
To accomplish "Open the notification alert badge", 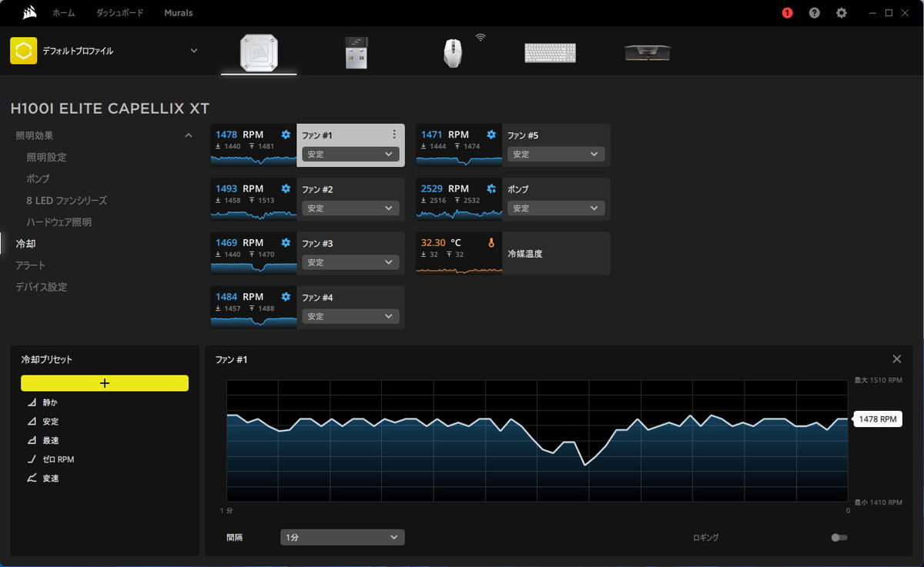I will 787,13.
